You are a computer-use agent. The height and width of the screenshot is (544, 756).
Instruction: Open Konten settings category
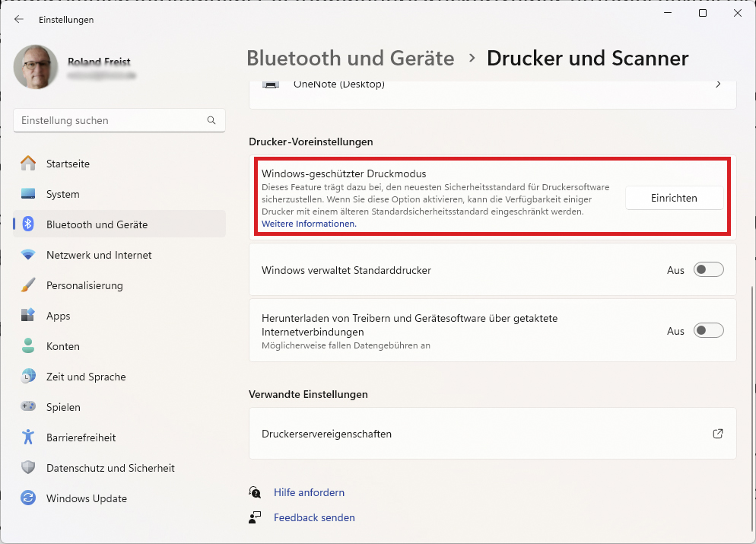pos(119,345)
